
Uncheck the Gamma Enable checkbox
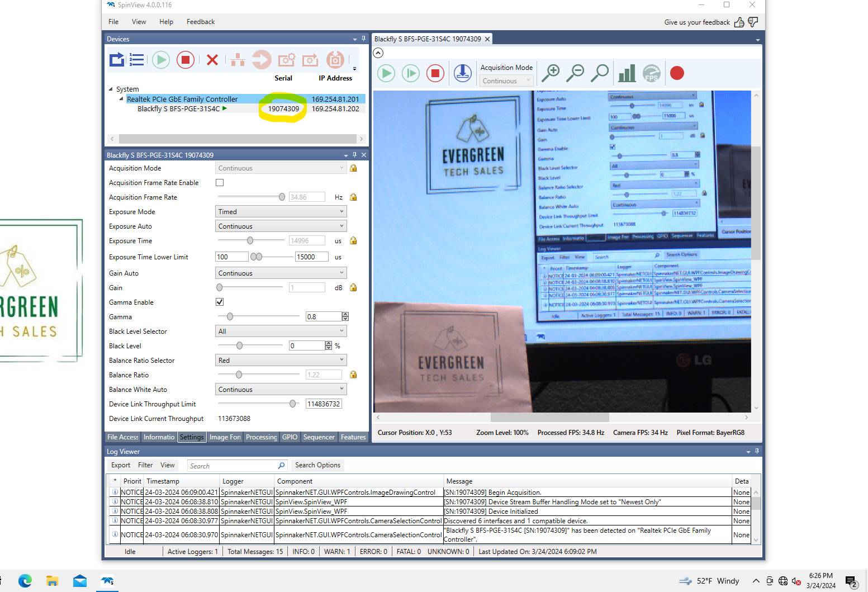220,302
